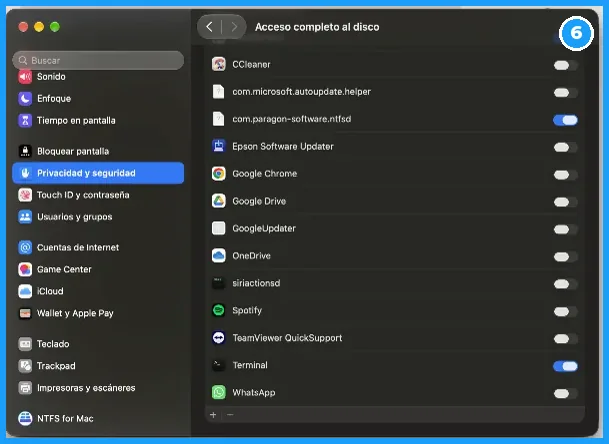Open Enfoque settings pane

98,98
